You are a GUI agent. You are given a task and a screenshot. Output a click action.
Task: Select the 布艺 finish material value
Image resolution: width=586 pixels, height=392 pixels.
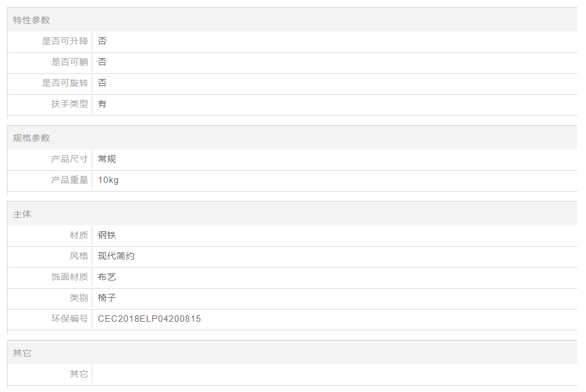[107, 277]
